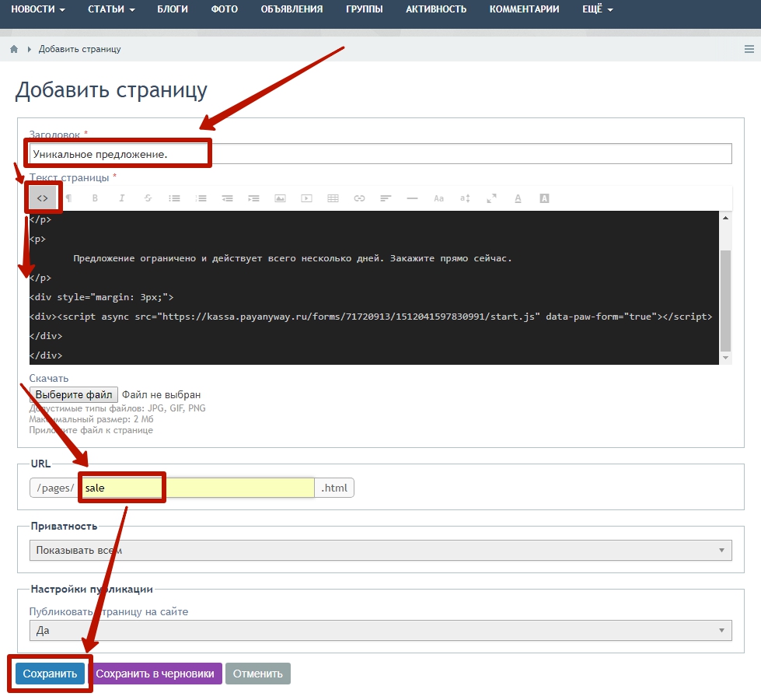Viewport: 761px width, 700px height.
Task: Insert a table in the editor
Action: [x=333, y=198]
